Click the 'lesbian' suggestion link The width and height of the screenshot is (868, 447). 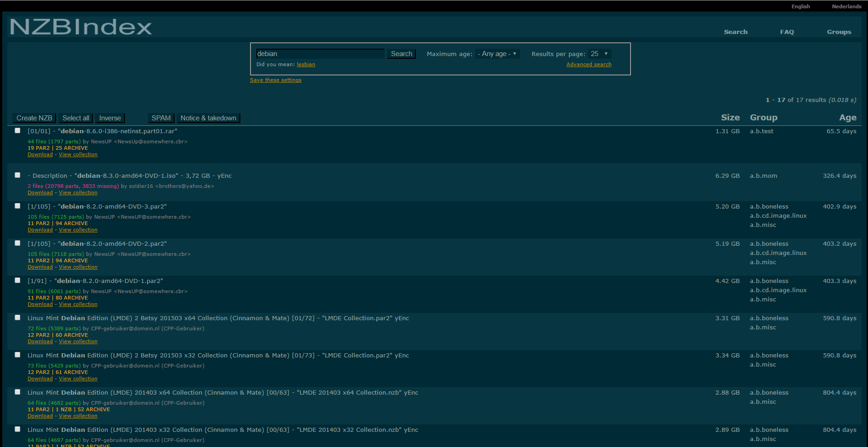[306, 64]
